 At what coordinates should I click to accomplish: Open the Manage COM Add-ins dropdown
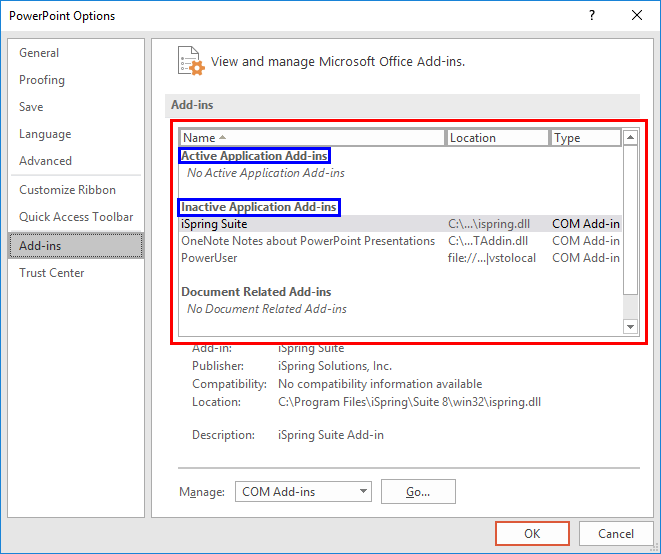click(303, 492)
